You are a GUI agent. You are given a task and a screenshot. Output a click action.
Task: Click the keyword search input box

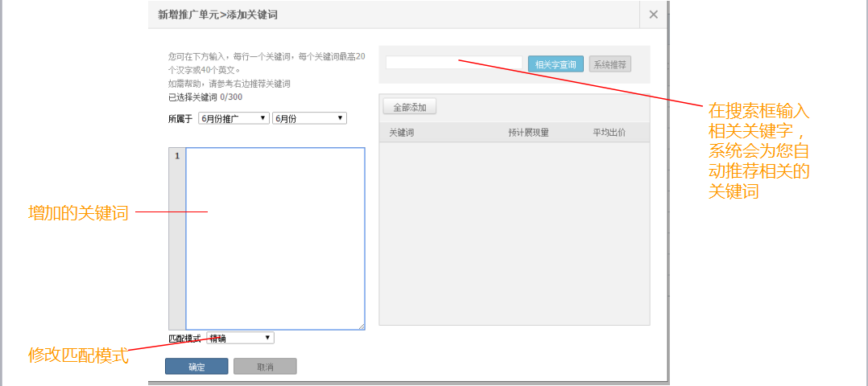click(454, 64)
